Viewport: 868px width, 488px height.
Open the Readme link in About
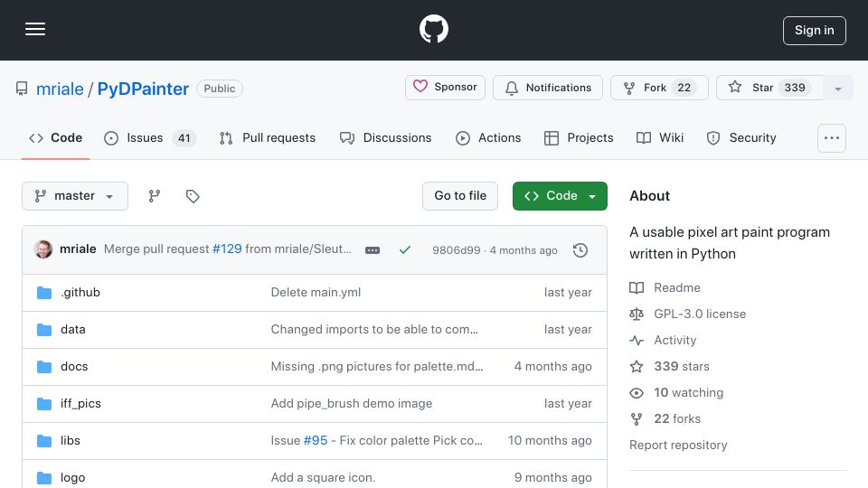665,287
